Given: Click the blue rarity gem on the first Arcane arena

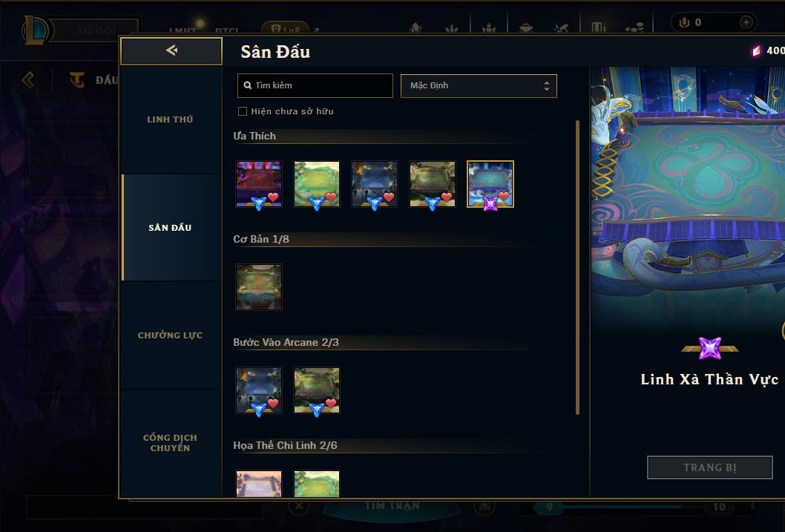Looking at the screenshot, I should [x=259, y=410].
